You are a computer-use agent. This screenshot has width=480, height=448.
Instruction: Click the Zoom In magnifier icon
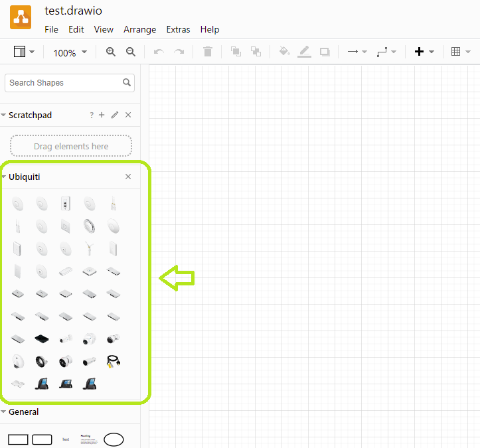pyautogui.click(x=110, y=52)
